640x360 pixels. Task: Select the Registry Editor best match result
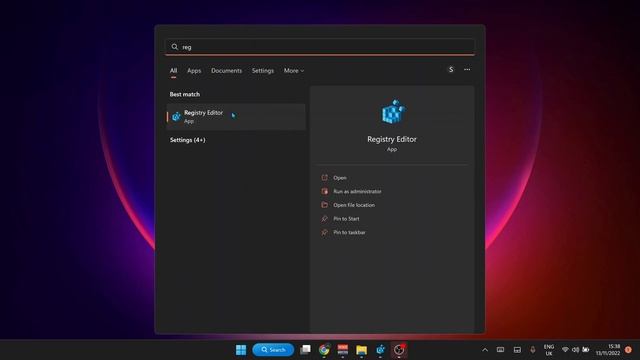(x=236, y=117)
